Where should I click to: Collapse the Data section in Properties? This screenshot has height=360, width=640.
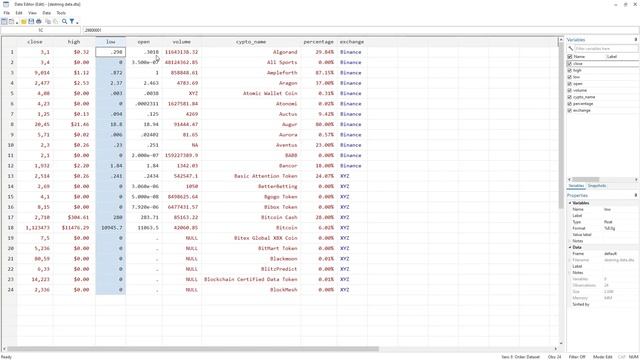tap(570, 247)
